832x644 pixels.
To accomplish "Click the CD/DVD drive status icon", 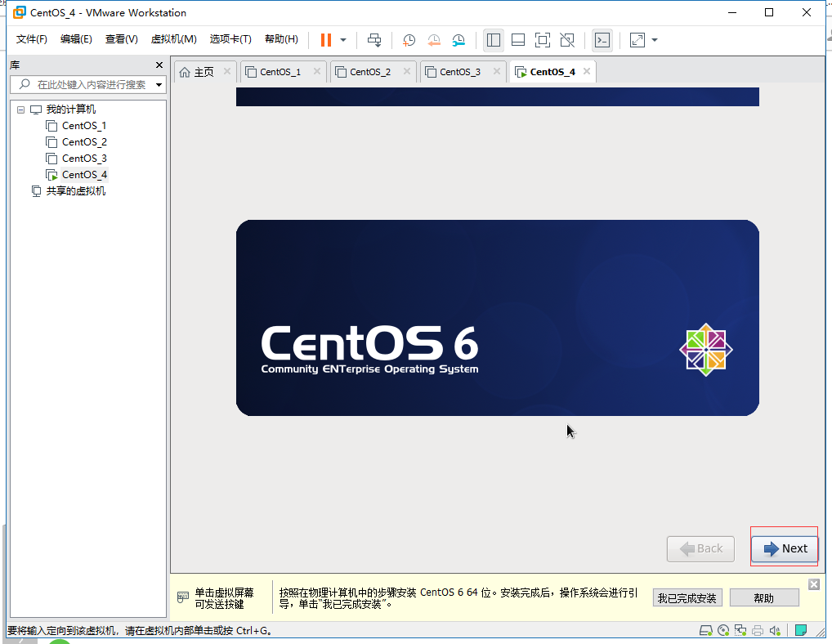I will pyautogui.click(x=722, y=631).
